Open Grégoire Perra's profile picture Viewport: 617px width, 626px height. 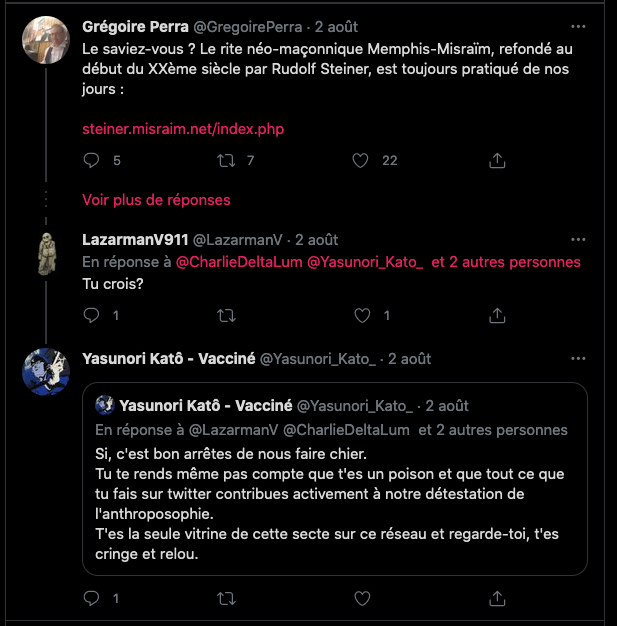(x=45, y=40)
